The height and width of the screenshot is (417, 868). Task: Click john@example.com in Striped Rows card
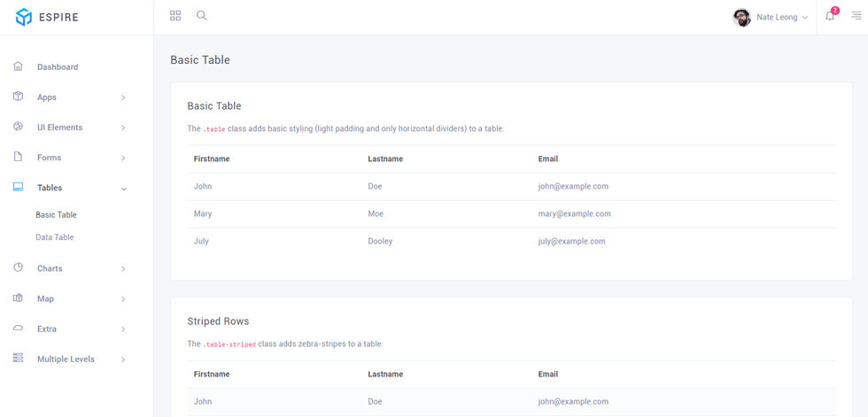(x=573, y=402)
